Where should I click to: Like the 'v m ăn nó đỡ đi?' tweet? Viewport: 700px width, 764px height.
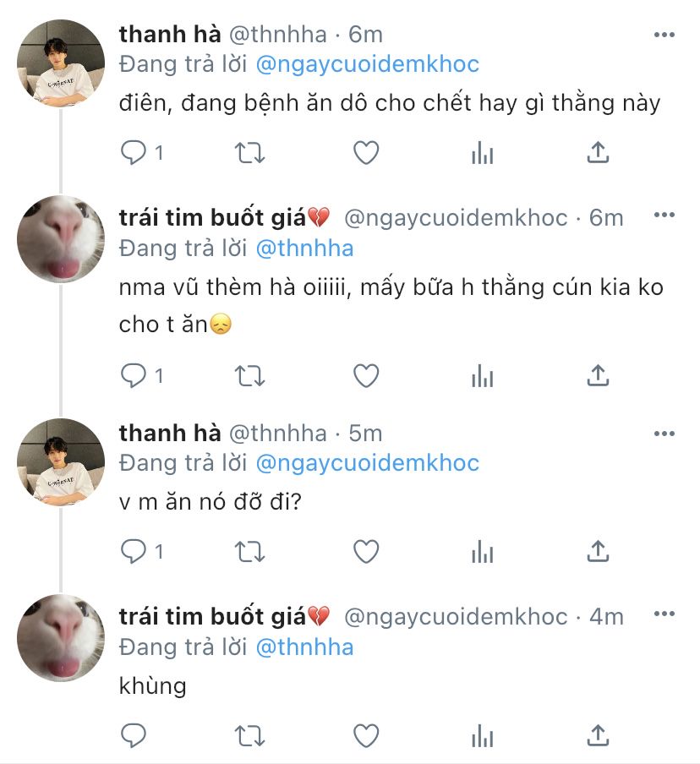(x=365, y=552)
